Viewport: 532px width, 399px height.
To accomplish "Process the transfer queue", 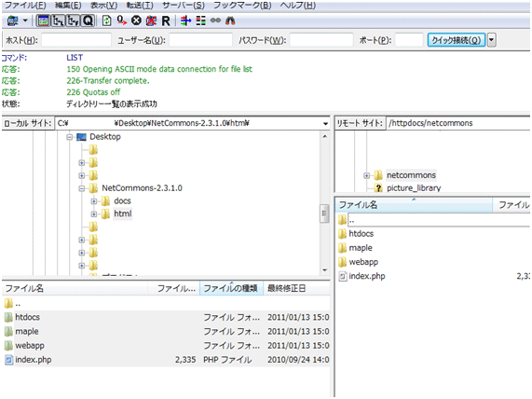I will pos(122,21).
